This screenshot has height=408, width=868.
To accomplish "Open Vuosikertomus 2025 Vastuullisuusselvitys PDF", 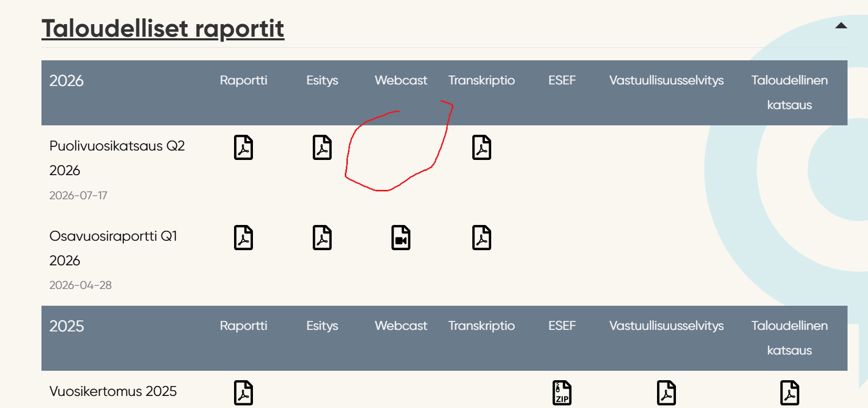I will point(666,393).
